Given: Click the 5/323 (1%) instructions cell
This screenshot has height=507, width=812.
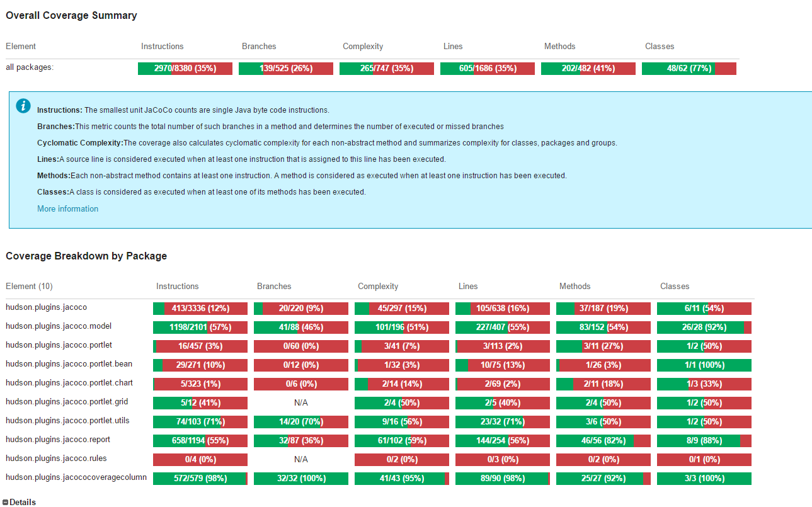Looking at the screenshot, I should pyautogui.click(x=200, y=384).
